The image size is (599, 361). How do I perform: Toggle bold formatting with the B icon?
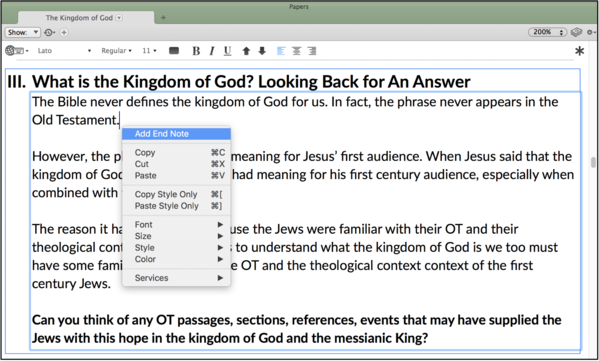(196, 51)
